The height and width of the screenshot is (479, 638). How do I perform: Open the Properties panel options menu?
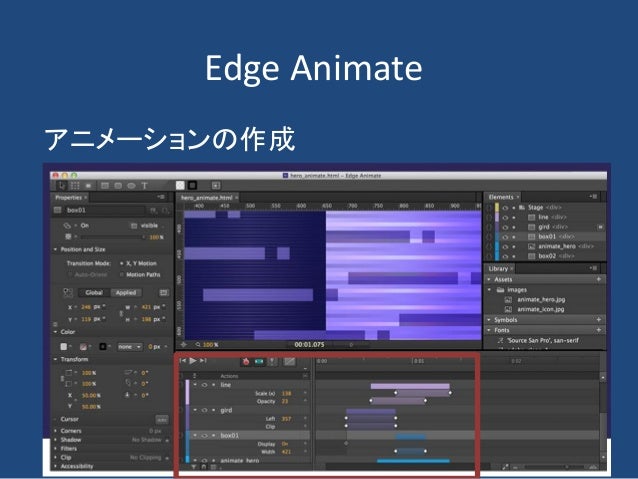[x=161, y=197]
